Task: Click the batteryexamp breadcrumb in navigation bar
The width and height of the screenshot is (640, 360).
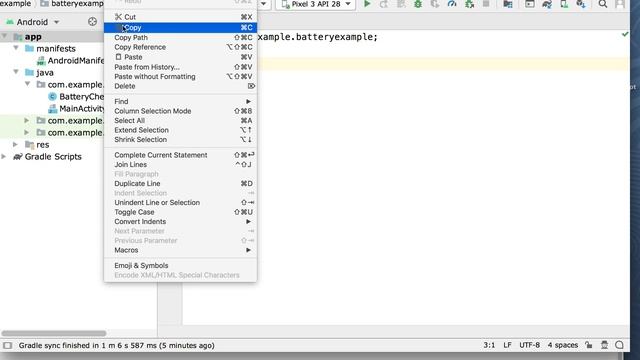Action: [x=72, y=4]
